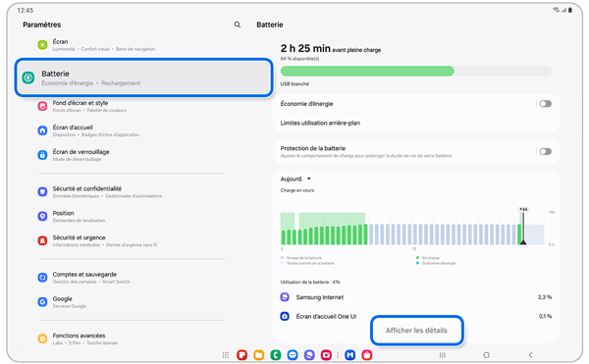Tap the Batterie icon in sidebar
The image size is (589, 364).
click(x=28, y=78)
